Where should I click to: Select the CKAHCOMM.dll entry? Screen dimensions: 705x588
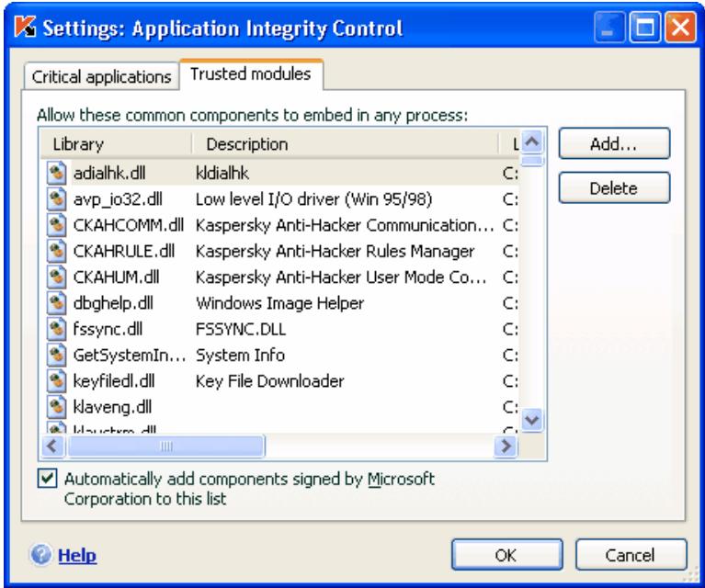point(128,225)
